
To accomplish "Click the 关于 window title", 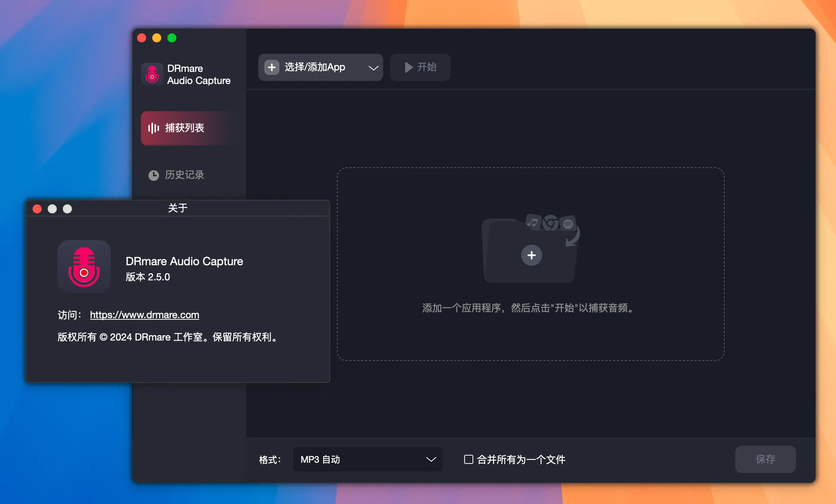I will (x=178, y=208).
